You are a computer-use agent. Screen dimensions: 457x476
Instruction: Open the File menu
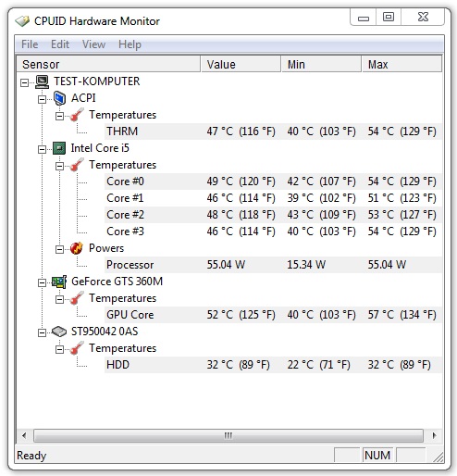coord(30,44)
